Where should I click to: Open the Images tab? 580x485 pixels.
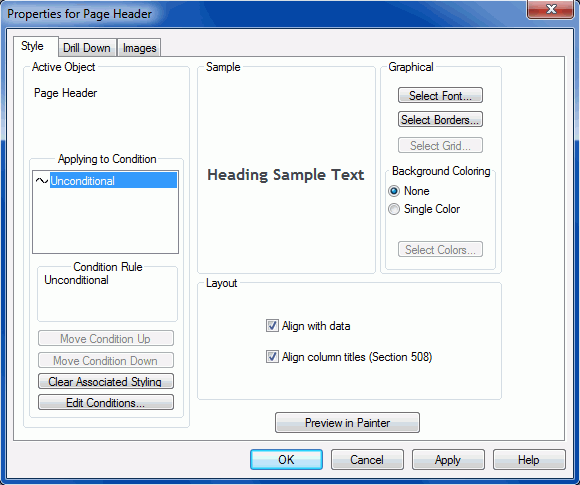tap(139, 48)
